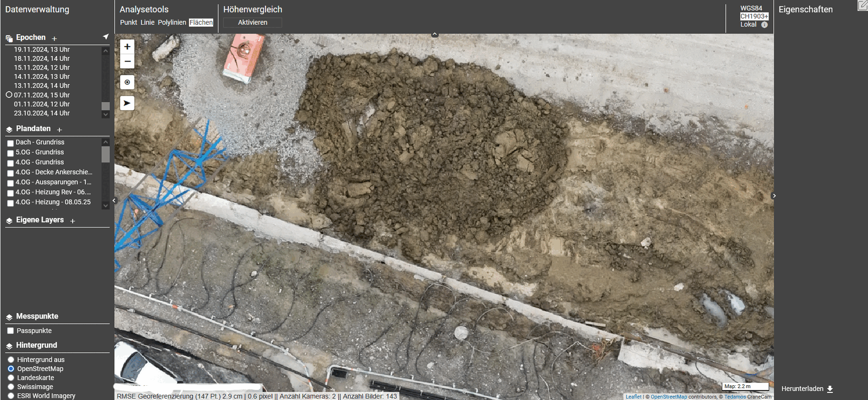Zoom in on the map
Image resolution: width=868 pixels, height=400 pixels.
pyautogui.click(x=127, y=47)
